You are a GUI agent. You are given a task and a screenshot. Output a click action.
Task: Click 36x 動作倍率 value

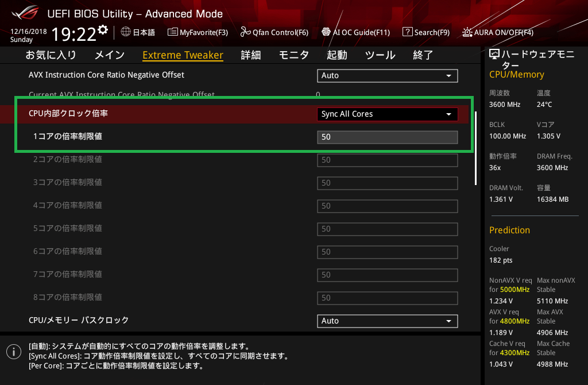[494, 168]
